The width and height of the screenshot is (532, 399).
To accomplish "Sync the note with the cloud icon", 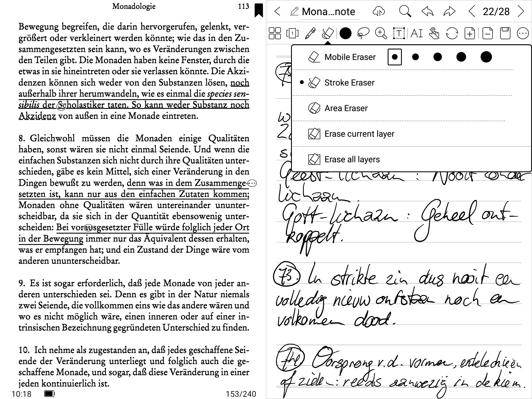I will (x=379, y=11).
